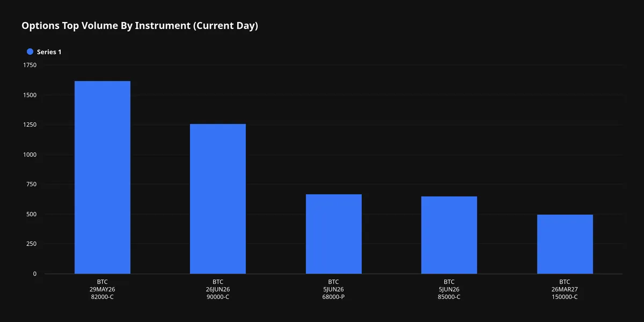
Task: Click the blue Series 1 legend dot
Action: tap(30, 52)
